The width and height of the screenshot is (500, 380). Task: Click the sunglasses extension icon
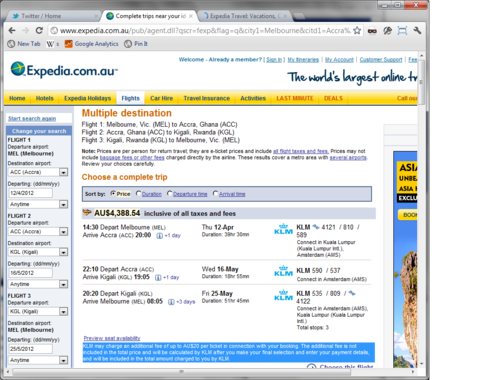pyautogui.click(x=372, y=31)
